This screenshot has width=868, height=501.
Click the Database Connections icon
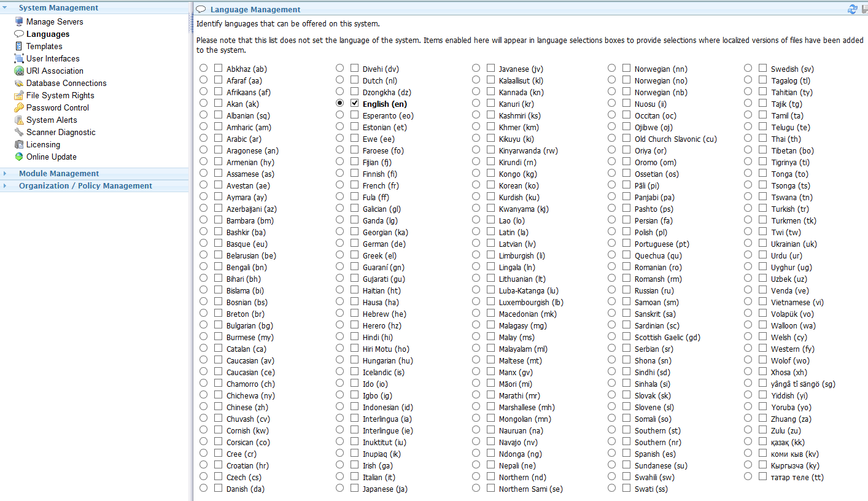19,83
